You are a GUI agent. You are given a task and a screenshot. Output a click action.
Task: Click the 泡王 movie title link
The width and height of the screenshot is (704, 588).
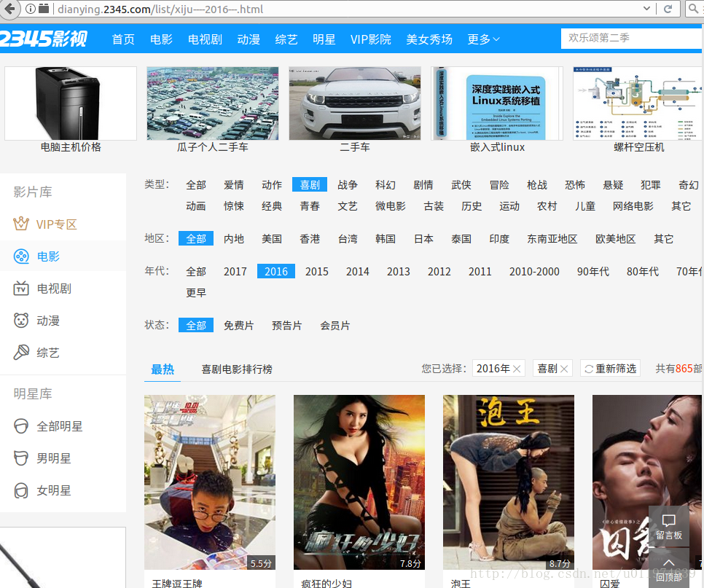461,583
